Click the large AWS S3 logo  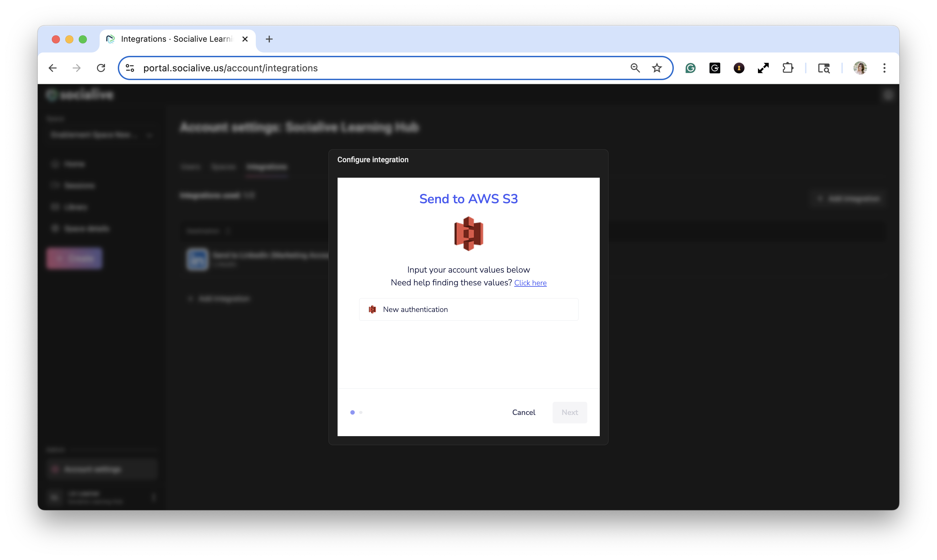tap(468, 234)
